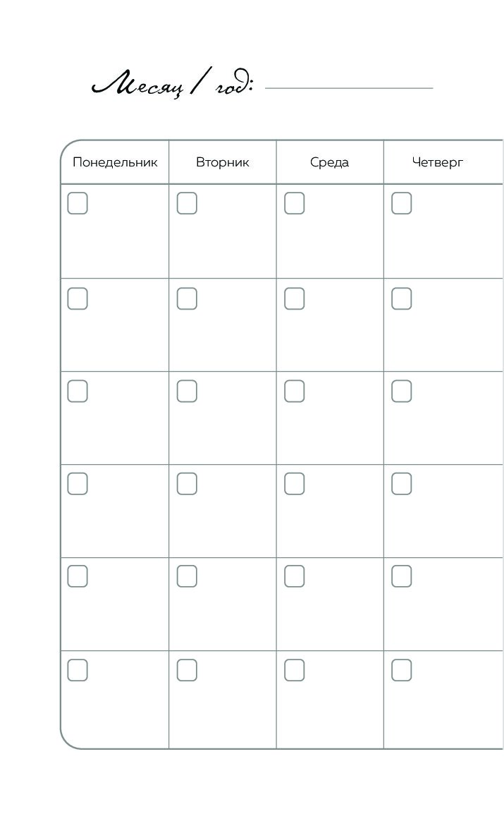The image size is (504, 833).
Task: Check the second-row Среда checkbox
Action: [x=294, y=298]
